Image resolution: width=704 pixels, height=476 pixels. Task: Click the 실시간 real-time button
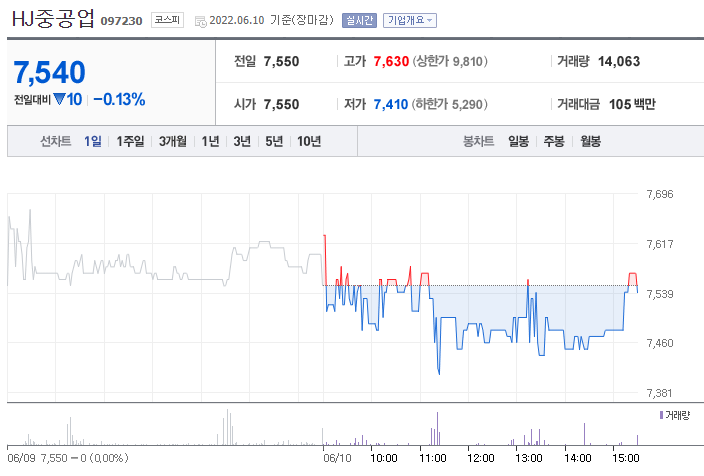click(x=359, y=20)
